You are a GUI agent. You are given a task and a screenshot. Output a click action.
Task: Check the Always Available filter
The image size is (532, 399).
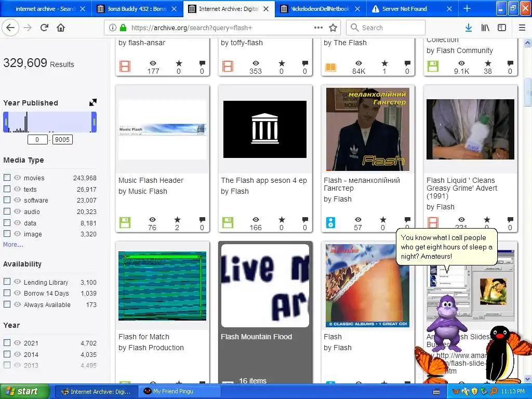[7, 304]
